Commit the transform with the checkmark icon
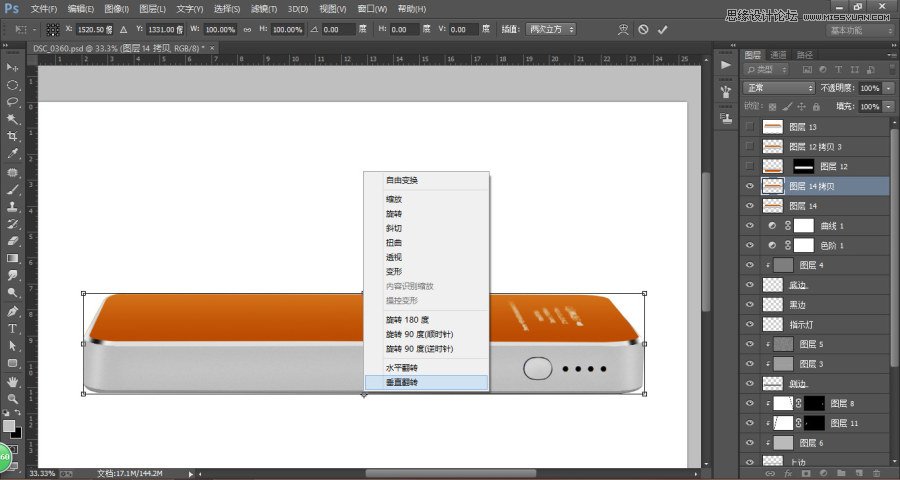Screen dimensions: 900x480 [662, 30]
